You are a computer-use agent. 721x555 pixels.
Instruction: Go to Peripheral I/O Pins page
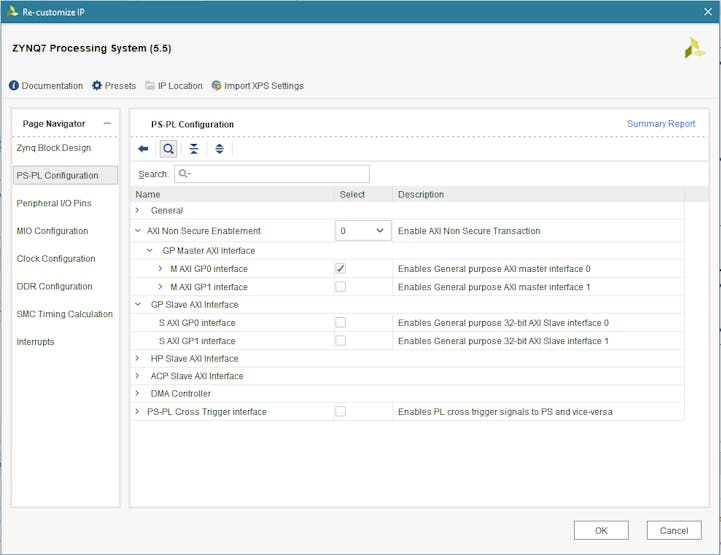[54, 203]
